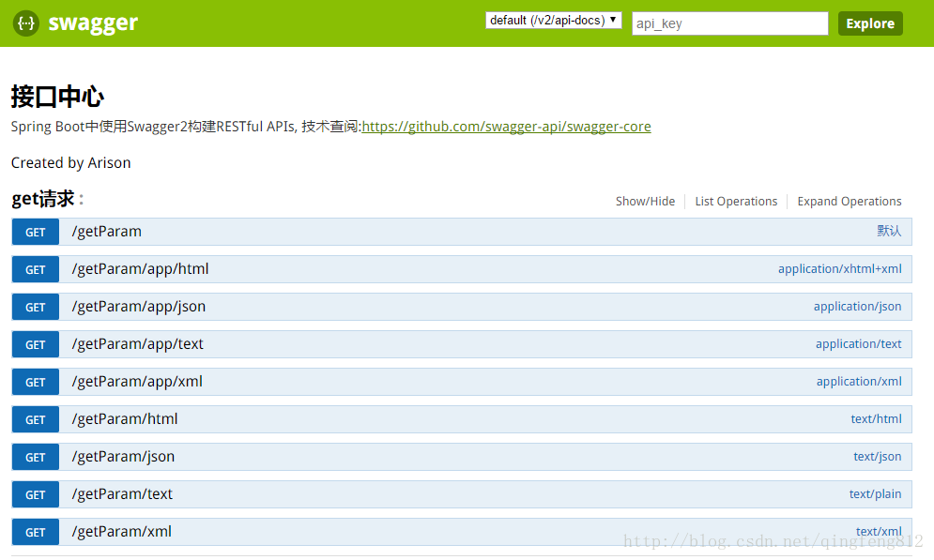The height and width of the screenshot is (560, 934).
Task: Click the Created by Arison text
Action: tap(71, 163)
